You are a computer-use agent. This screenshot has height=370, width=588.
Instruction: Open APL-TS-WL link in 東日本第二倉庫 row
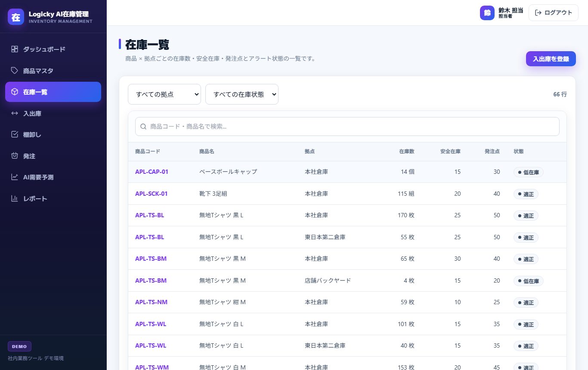(151, 345)
